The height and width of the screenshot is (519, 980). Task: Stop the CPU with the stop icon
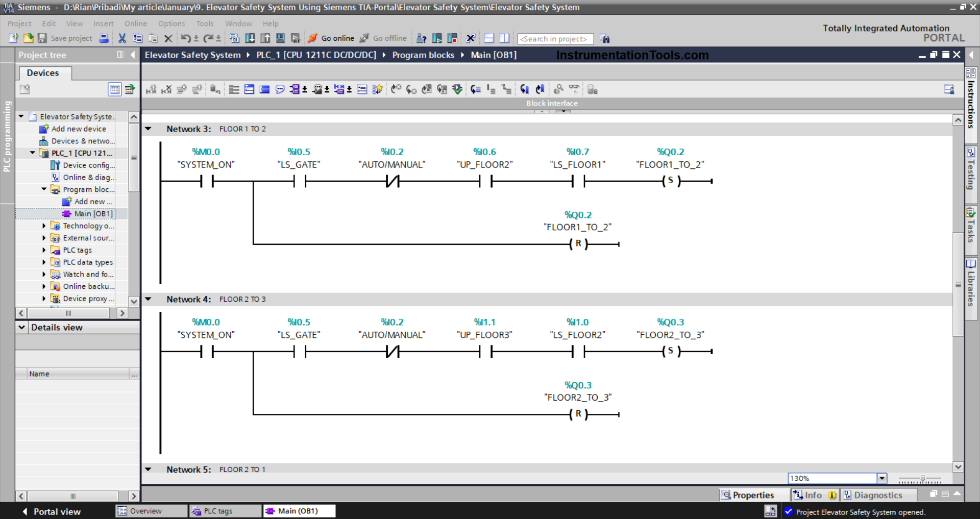pos(452,38)
